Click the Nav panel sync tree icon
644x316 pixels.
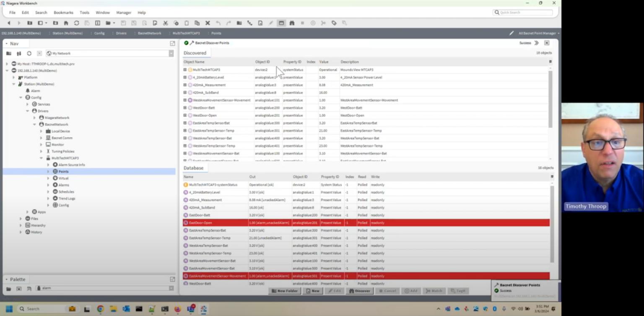(19, 54)
